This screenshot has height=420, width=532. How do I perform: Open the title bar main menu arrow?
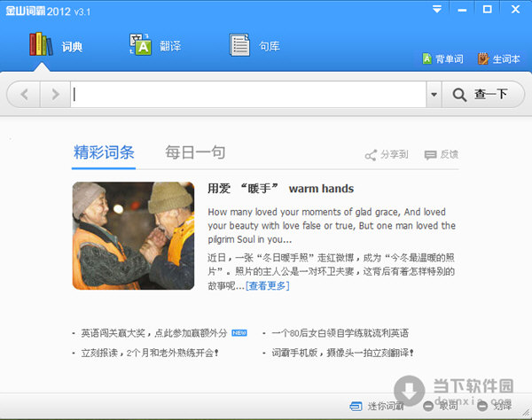(437, 9)
